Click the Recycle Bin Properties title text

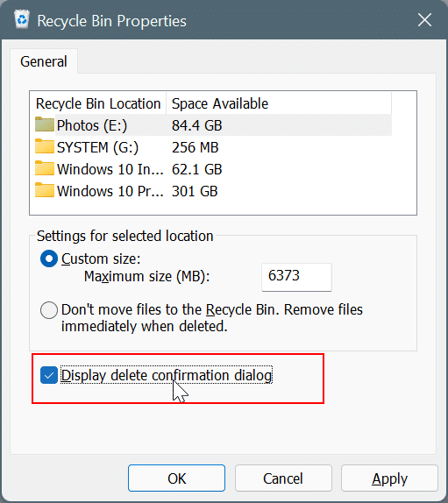(111, 21)
